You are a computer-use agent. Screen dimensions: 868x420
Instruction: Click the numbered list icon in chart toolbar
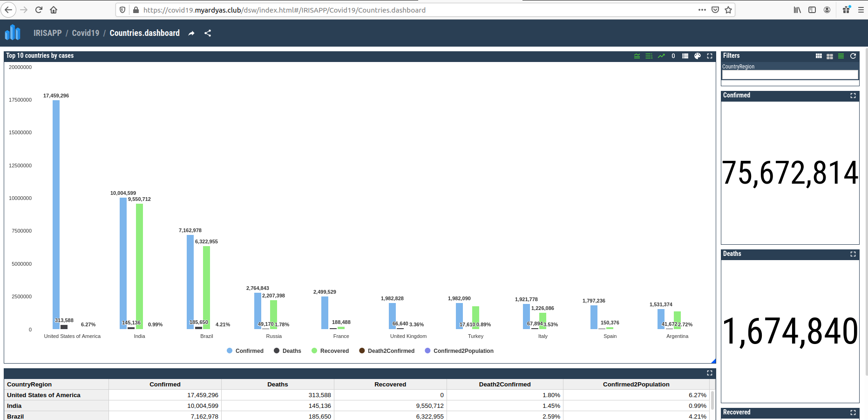tap(649, 56)
